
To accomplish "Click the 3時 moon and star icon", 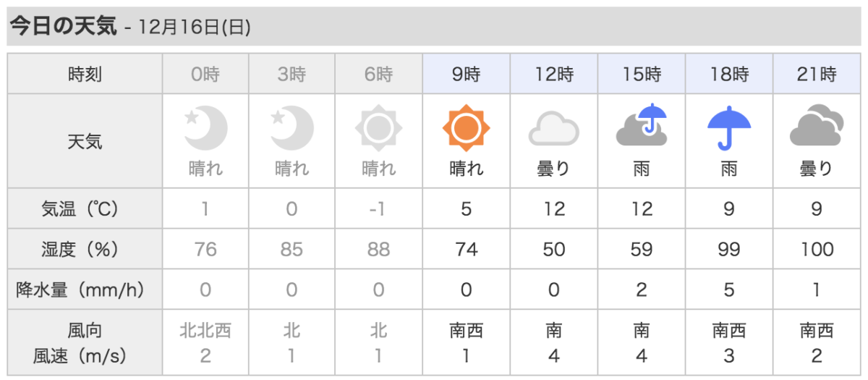I will 292,128.
